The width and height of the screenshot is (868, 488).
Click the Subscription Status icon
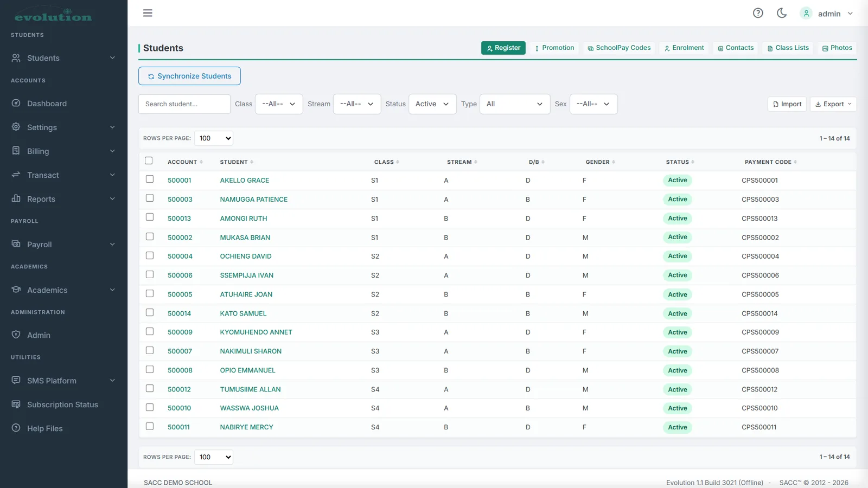tap(16, 404)
